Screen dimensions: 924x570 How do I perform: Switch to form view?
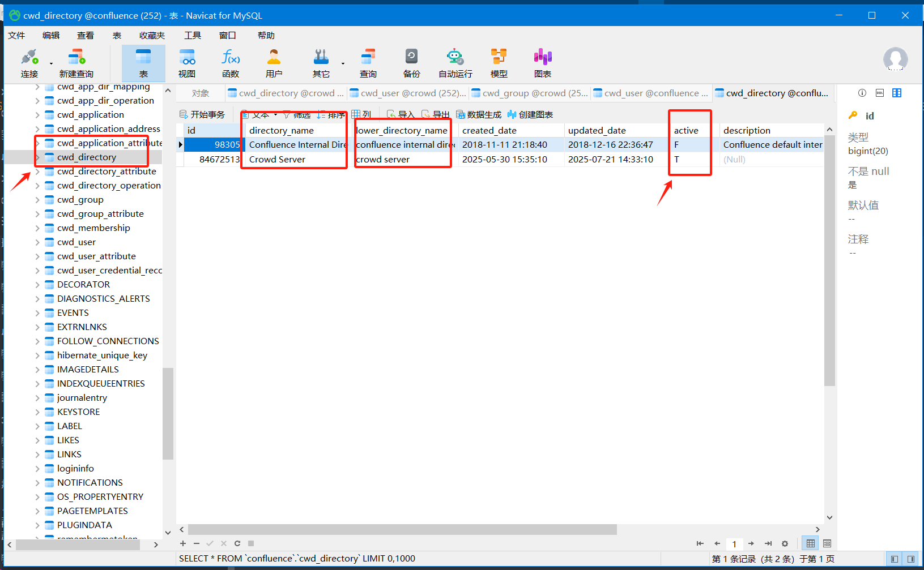pos(827,543)
